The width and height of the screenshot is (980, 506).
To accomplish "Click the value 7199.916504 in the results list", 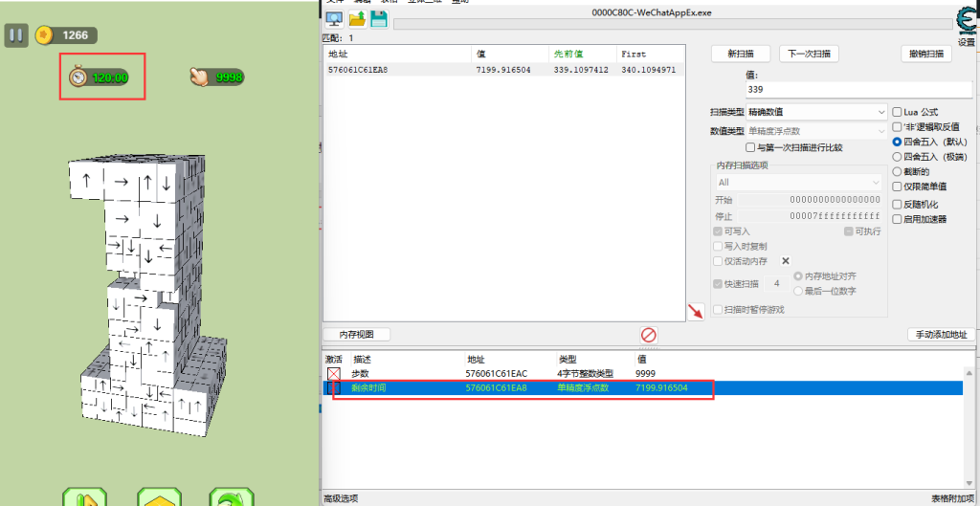I will click(x=503, y=70).
